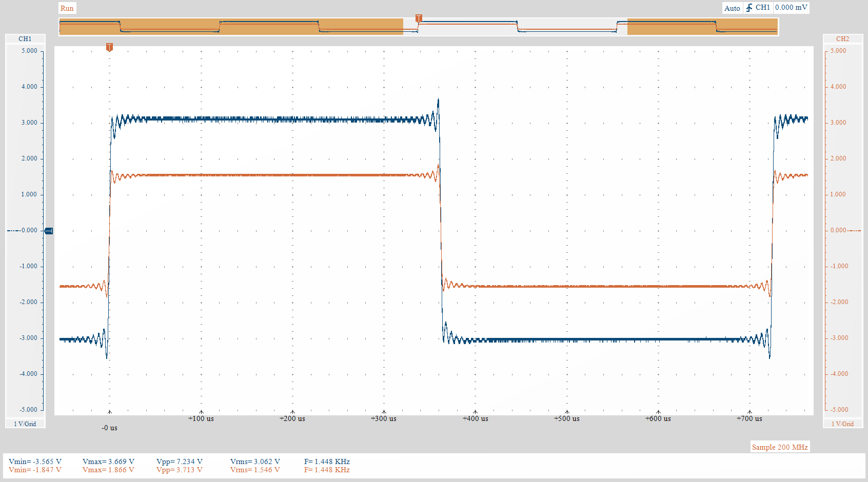Image resolution: width=868 pixels, height=482 pixels.
Task: Click the Vrms= 3.062 V reading
Action: [255, 461]
